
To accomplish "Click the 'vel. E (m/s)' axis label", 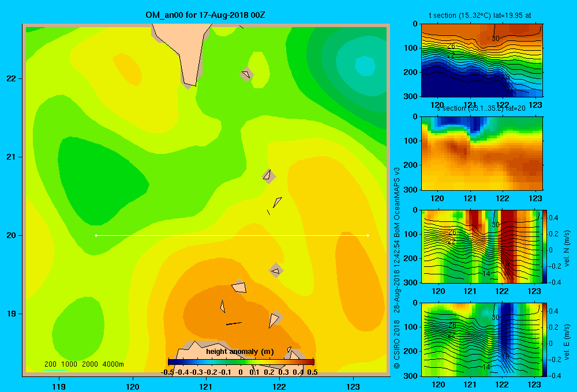I will 567,341.
